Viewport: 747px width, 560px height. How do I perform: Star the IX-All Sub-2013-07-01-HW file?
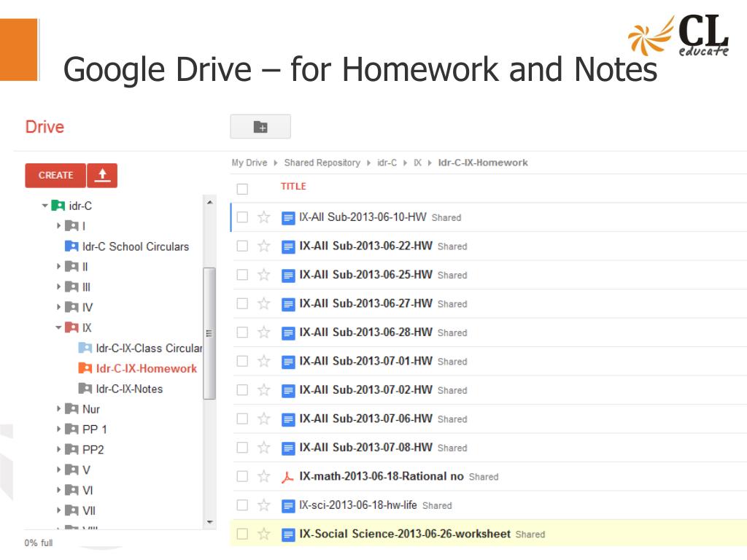click(263, 361)
